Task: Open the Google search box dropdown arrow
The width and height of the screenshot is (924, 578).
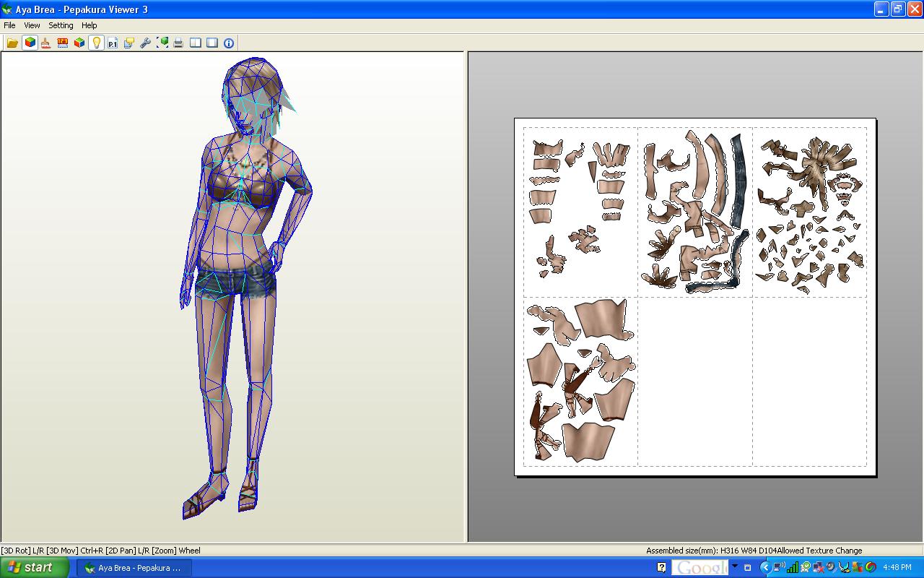Action: [735, 566]
